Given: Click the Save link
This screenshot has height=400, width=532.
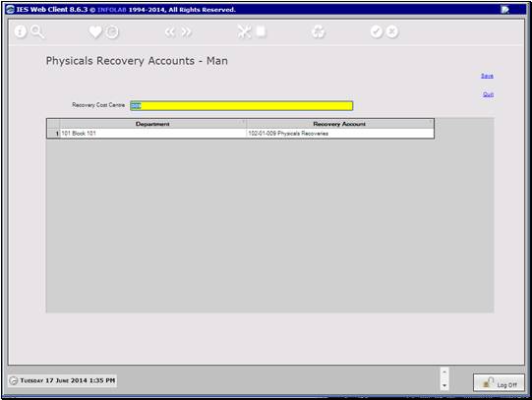Looking at the screenshot, I should [x=487, y=76].
